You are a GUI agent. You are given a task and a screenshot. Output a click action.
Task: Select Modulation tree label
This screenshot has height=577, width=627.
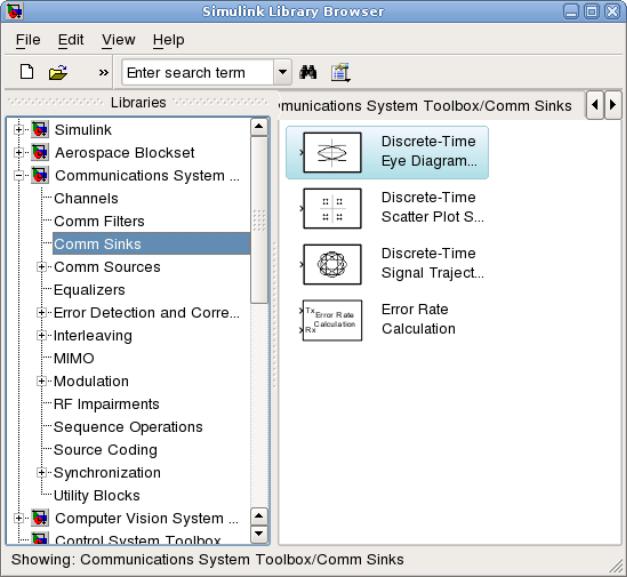[91, 381]
